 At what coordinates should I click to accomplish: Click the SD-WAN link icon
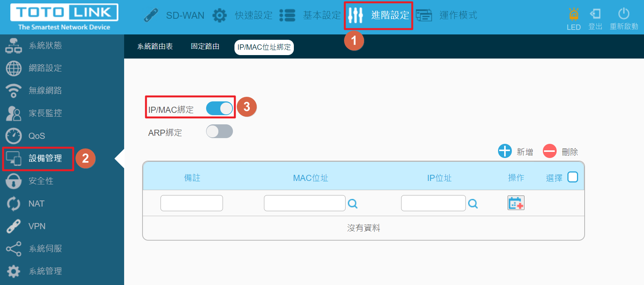click(x=151, y=15)
